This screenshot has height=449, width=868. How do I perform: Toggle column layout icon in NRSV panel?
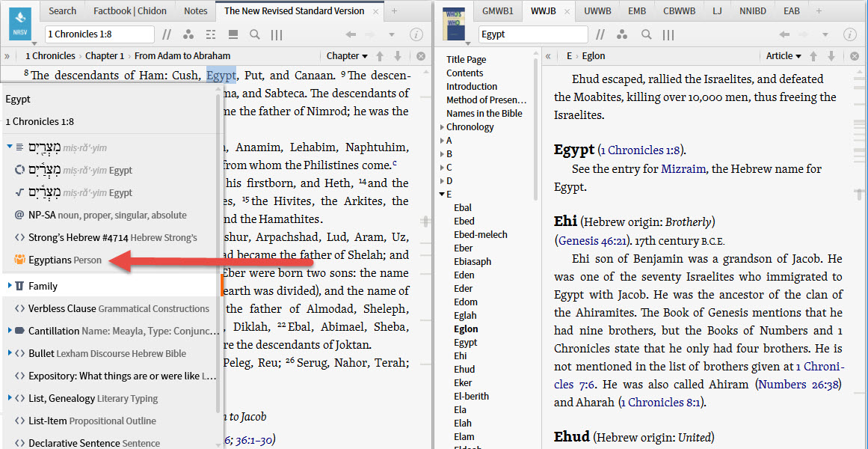[x=277, y=34]
